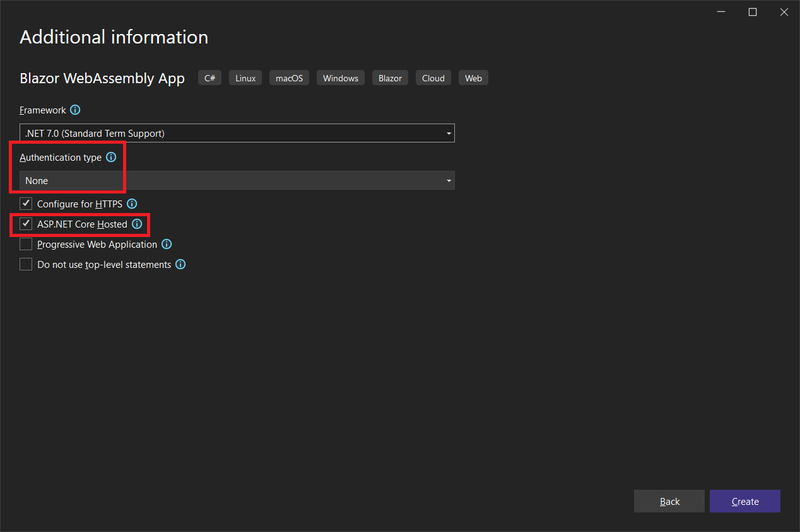This screenshot has width=800, height=532.
Task: Enable Progressive Web Application checkbox
Action: 26,244
